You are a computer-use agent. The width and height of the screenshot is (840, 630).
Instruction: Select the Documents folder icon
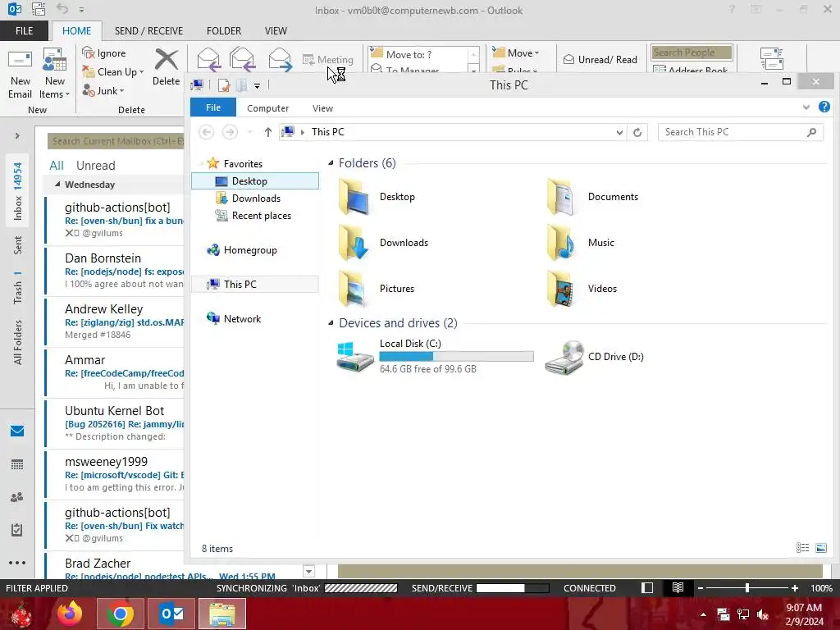pos(561,197)
